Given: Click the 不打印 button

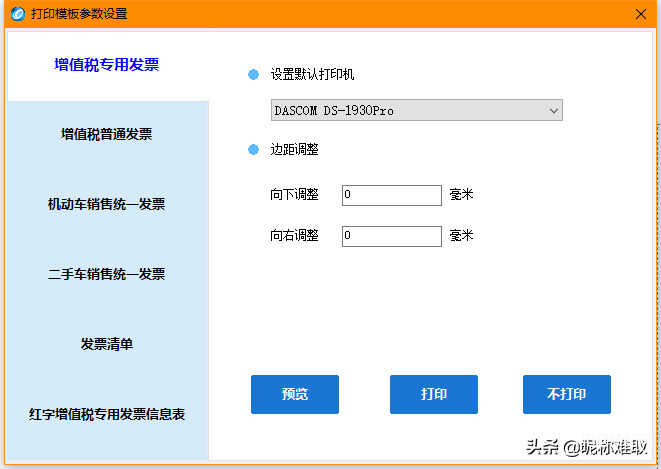Looking at the screenshot, I should click(567, 394).
